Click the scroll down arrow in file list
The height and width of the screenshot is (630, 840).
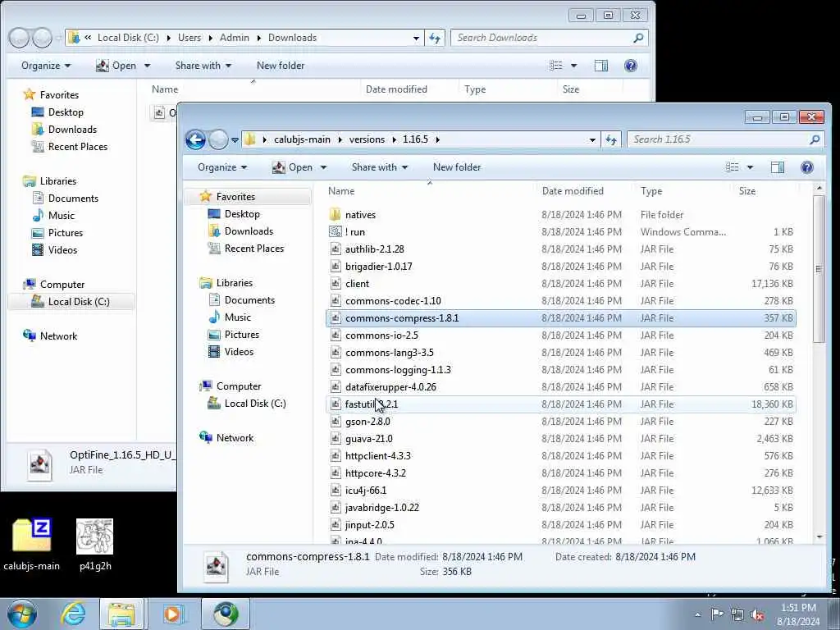click(x=819, y=536)
